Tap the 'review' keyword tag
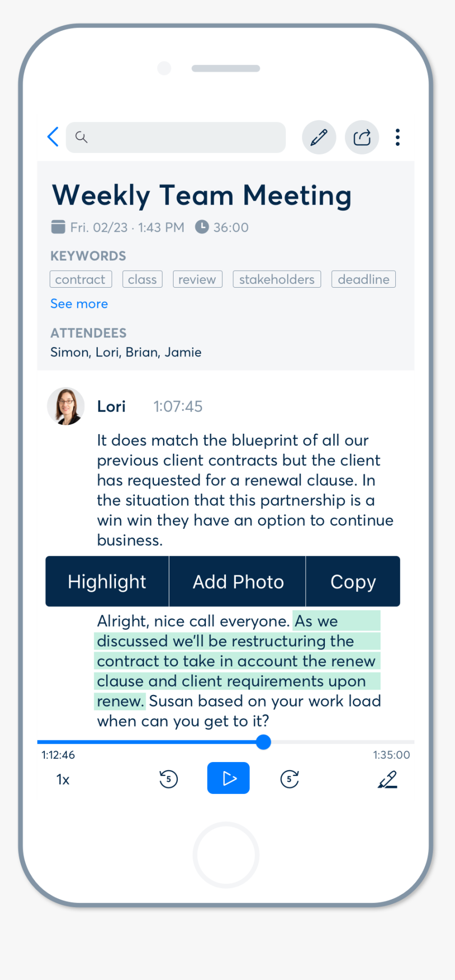 click(x=197, y=279)
